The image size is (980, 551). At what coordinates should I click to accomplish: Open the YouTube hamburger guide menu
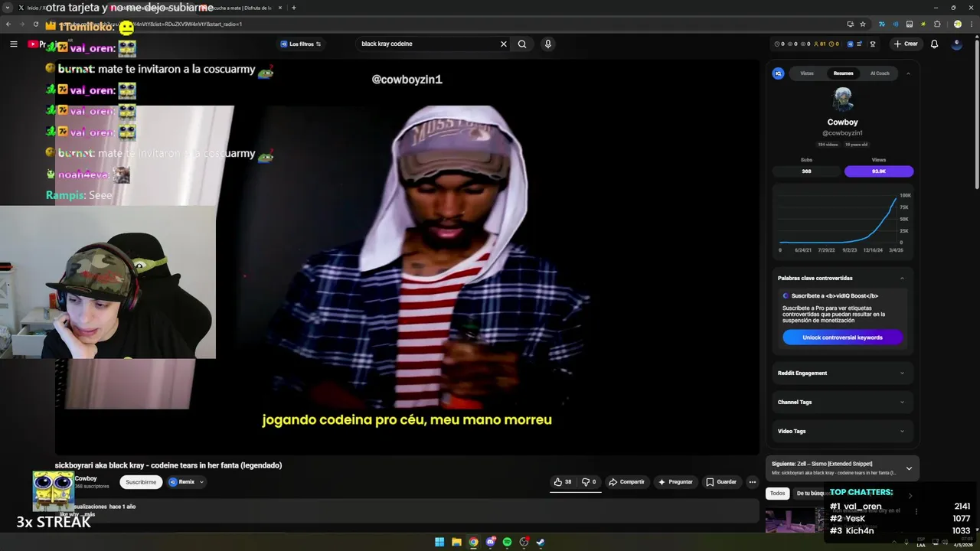(13, 44)
